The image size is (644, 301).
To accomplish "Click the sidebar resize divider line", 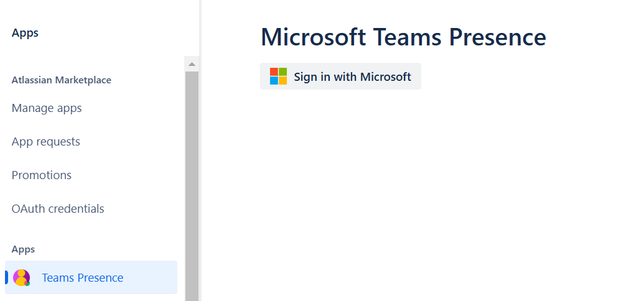I will click(x=200, y=149).
